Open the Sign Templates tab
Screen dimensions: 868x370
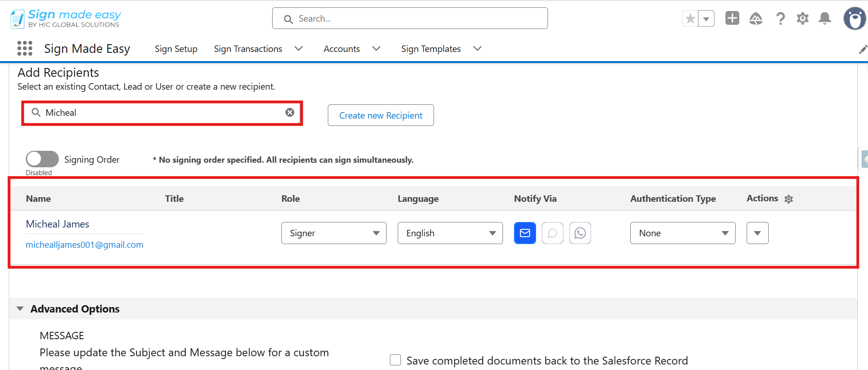(431, 49)
